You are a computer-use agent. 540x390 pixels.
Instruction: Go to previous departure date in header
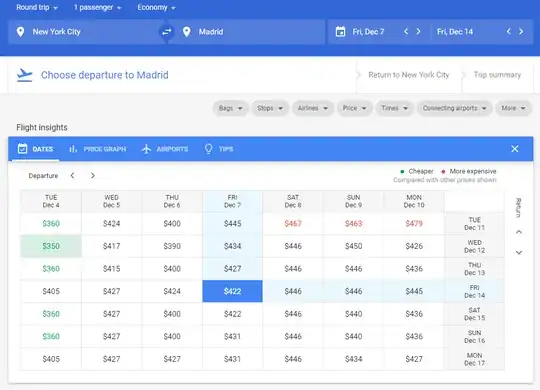pos(406,32)
